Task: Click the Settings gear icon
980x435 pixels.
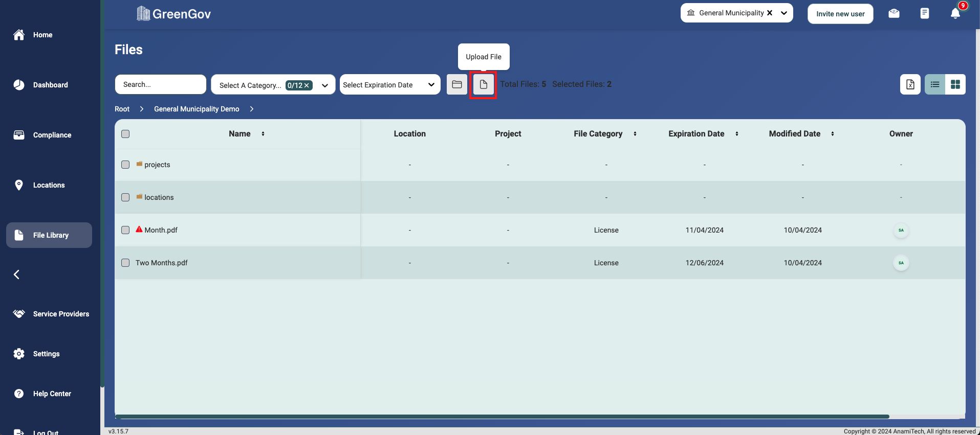Action: coord(19,354)
